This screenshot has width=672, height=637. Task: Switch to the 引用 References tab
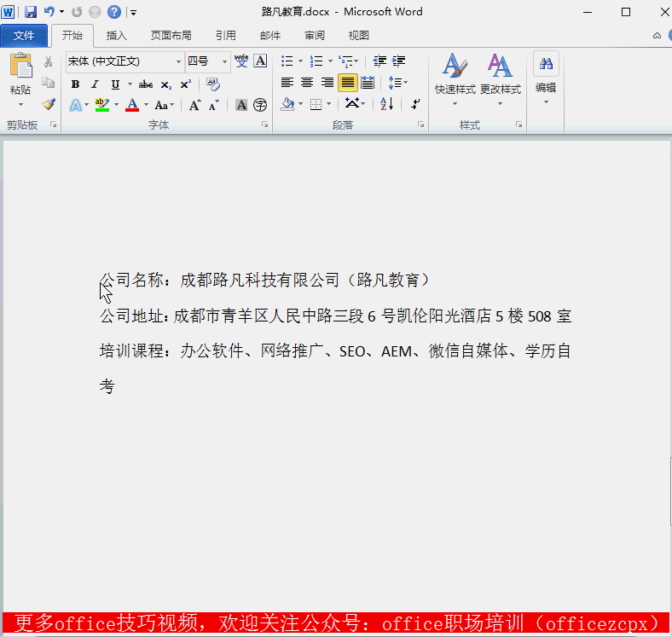pyautogui.click(x=225, y=35)
